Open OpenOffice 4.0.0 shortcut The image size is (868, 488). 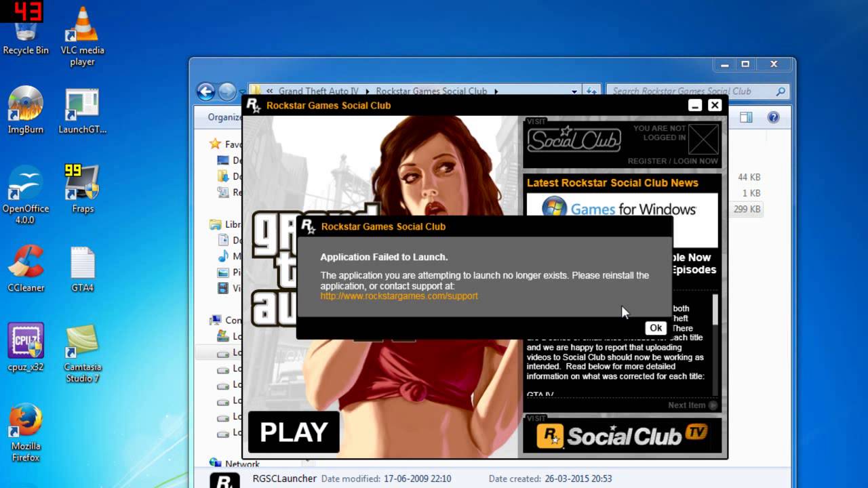26,195
